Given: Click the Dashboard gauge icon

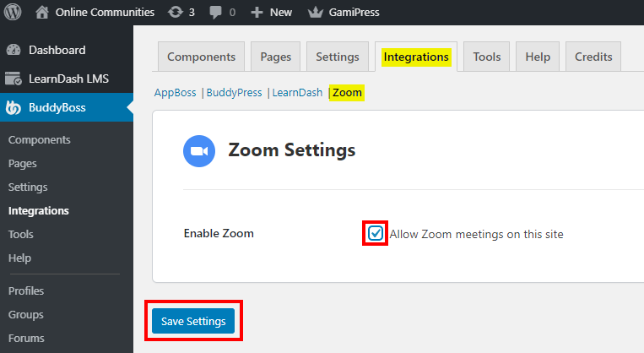Looking at the screenshot, I should point(14,50).
